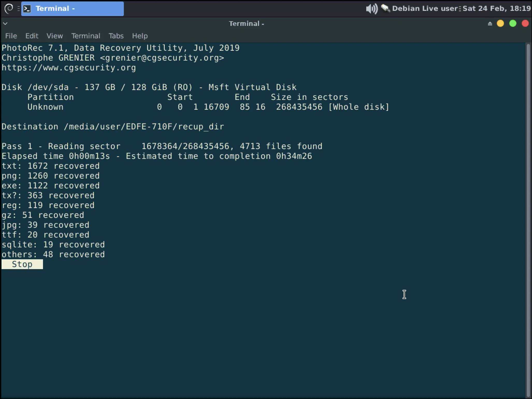
Task: Toggle the Stop control in PhotoRec
Action: [x=22, y=264]
